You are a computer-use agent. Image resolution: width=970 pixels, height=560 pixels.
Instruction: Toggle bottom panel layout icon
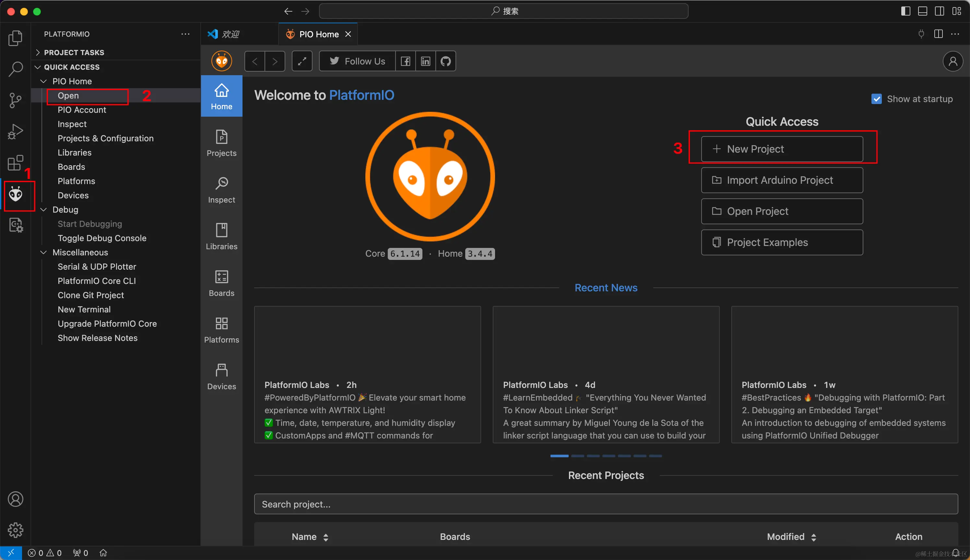coord(923,11)
